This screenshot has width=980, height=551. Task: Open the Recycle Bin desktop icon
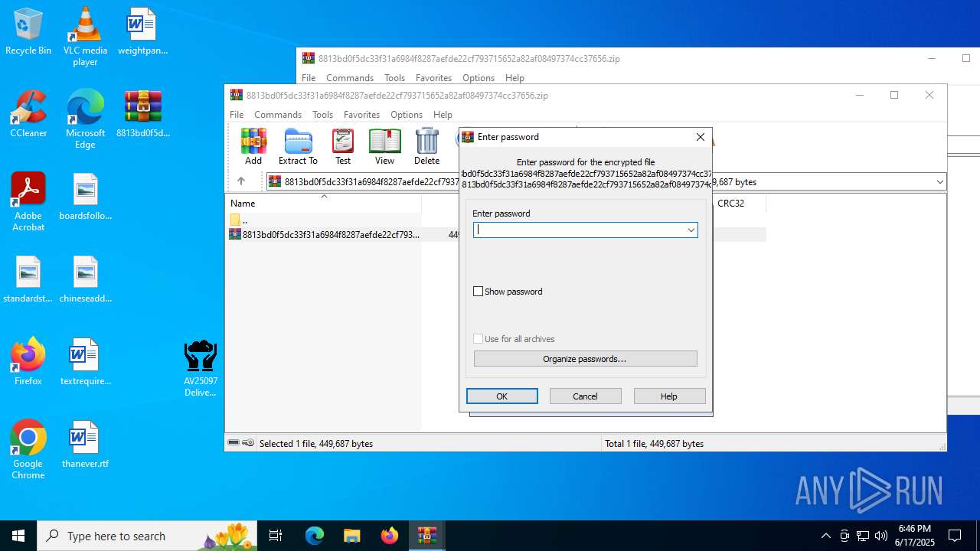click(x=28, y=32)
